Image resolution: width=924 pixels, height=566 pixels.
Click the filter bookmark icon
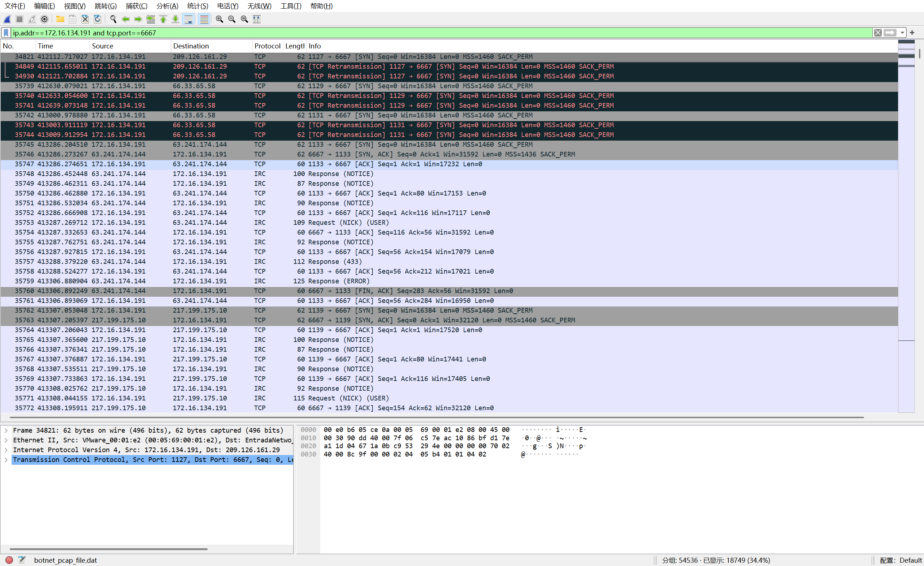(x=6, y=33)
